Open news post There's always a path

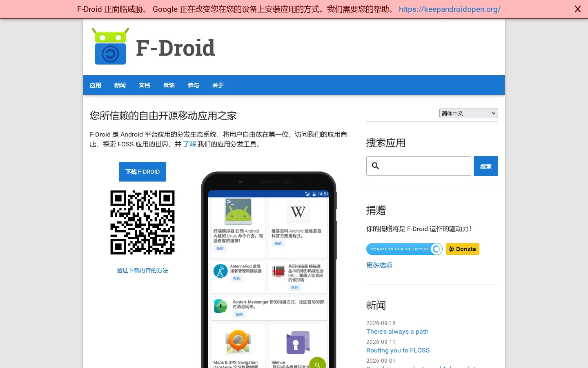pyautogui.click(x=397, y=332)
